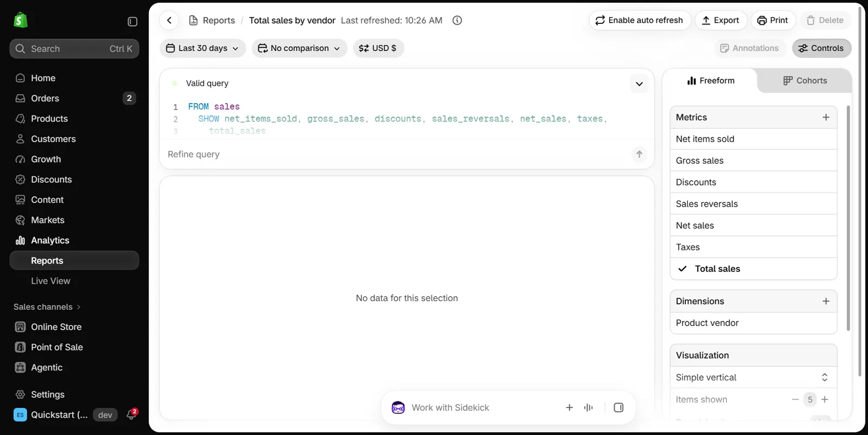This screenshot has width=868, height=435.
Task: Open the No comparison dropdown
Action: pyautogui.click(x=299, y=48)
